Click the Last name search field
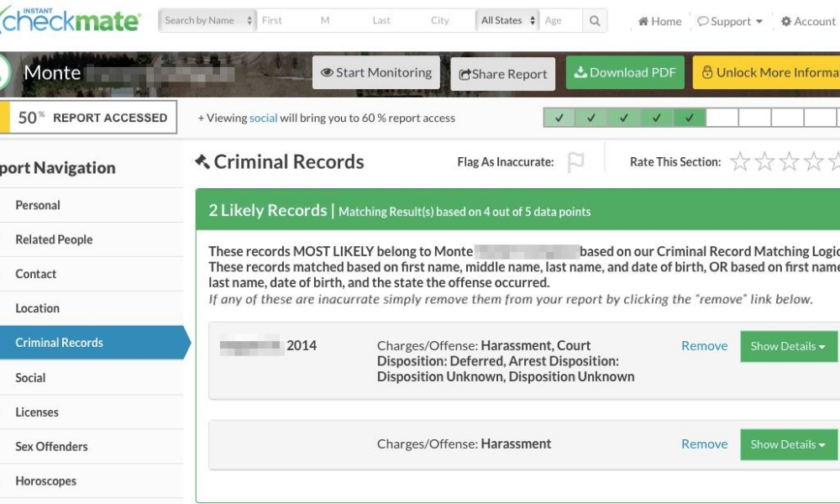This screenshot has width=840, height=504. click(396, 20)
